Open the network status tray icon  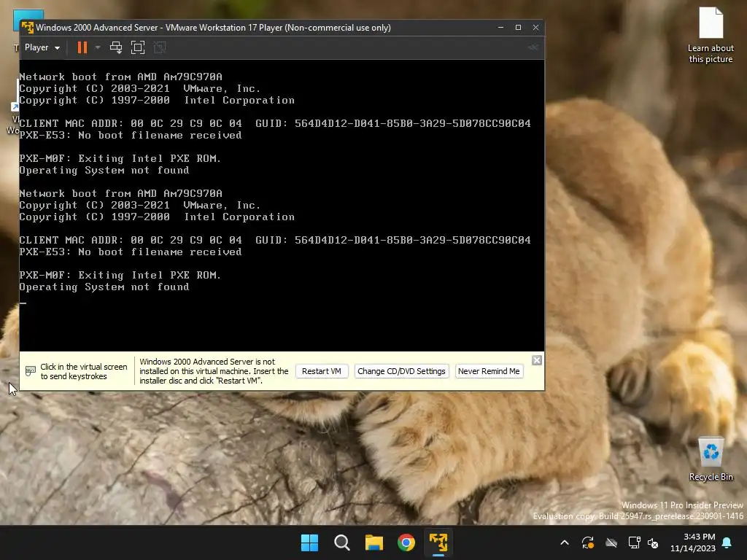634,542
